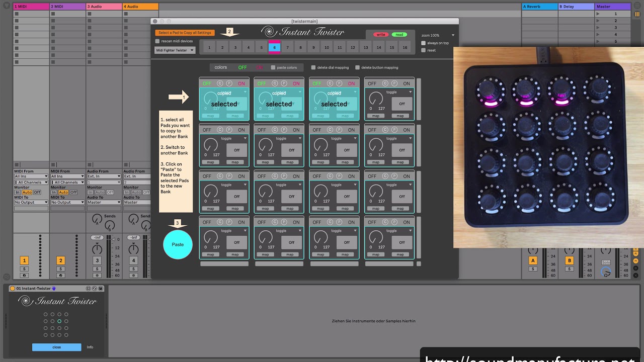Screen dimensions: 644x362
Task: Click the Send B knob on track 3
Action: (x=110, y=226)
